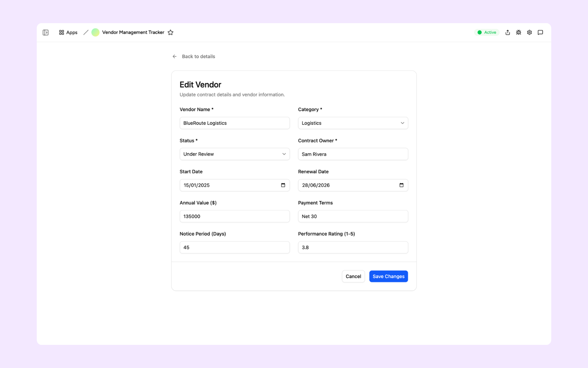The image size is (588, 368).
Task: Open Start Date calendar picker icon
Action: (x=283, y=185)
